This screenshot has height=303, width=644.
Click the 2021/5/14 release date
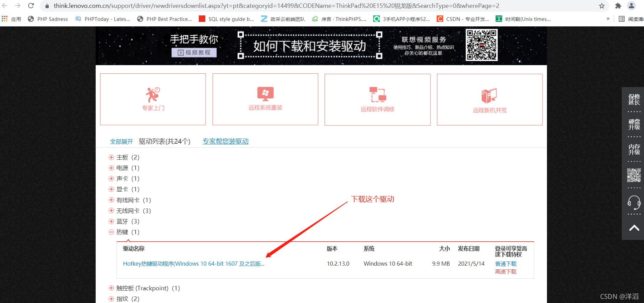(x=471, y=264)
